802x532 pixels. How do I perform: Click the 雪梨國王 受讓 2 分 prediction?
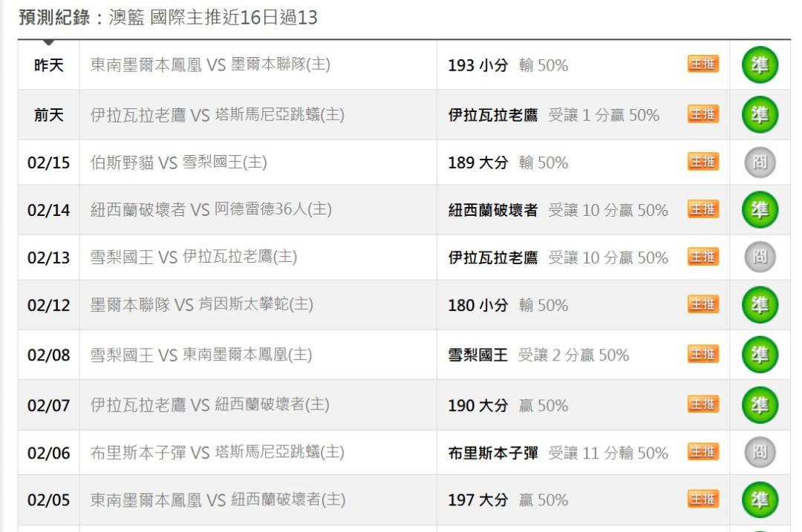538,355
